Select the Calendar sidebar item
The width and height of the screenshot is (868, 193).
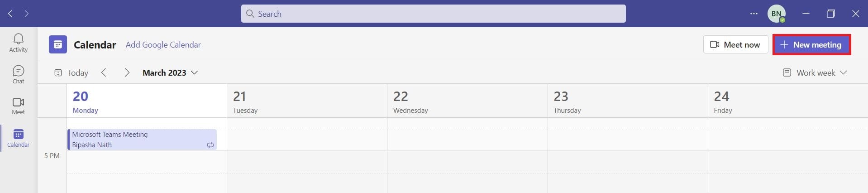(18, 138)
